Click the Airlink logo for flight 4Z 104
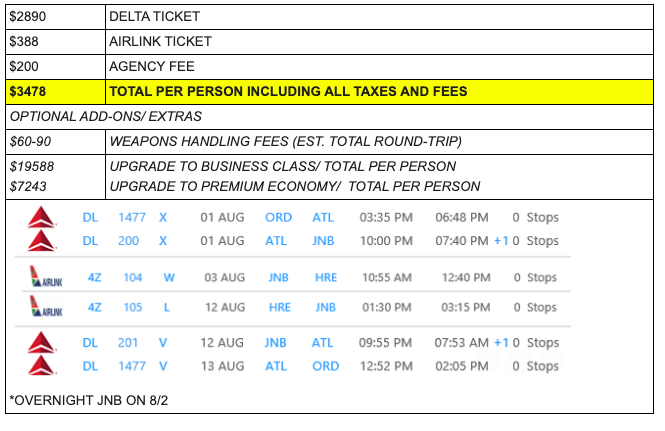 46,277
